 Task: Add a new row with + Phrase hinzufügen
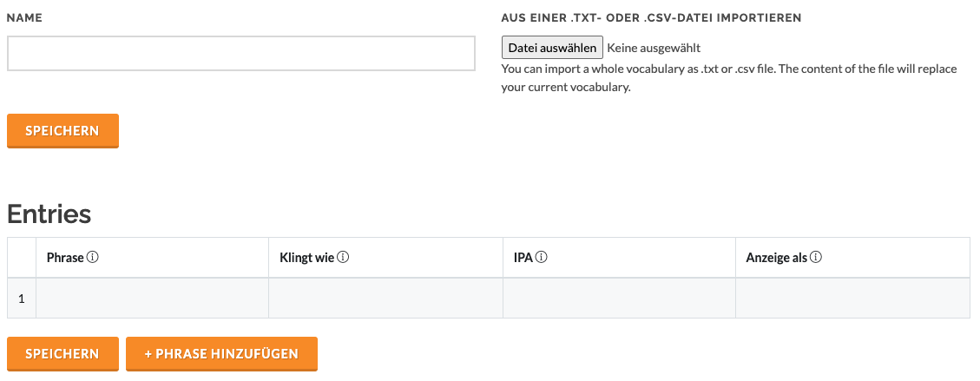click(x=222, y=354)
